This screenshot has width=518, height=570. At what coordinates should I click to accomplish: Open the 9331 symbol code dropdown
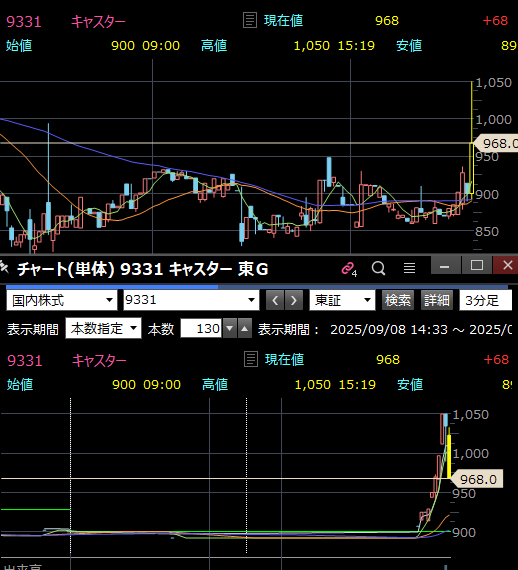tap(191, 300)
